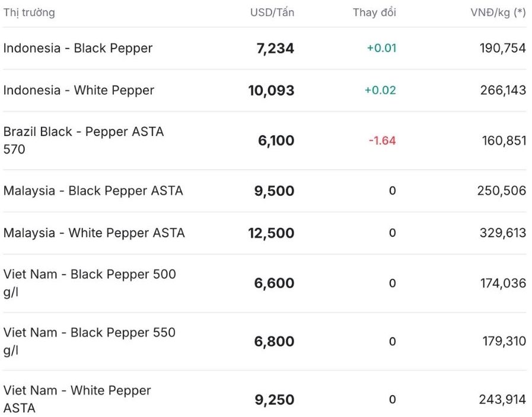
Task: Select the Malaysia - Black Pepper ASTA label
Action: pos(93,190)
